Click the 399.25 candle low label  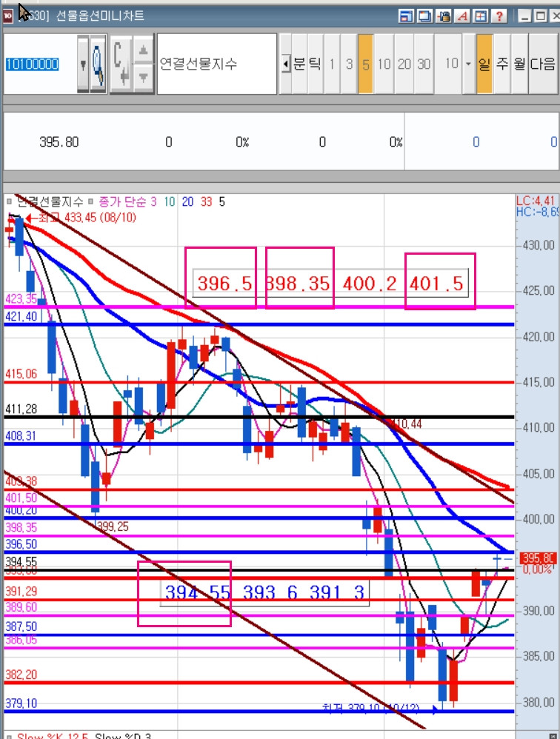[113, 526]
